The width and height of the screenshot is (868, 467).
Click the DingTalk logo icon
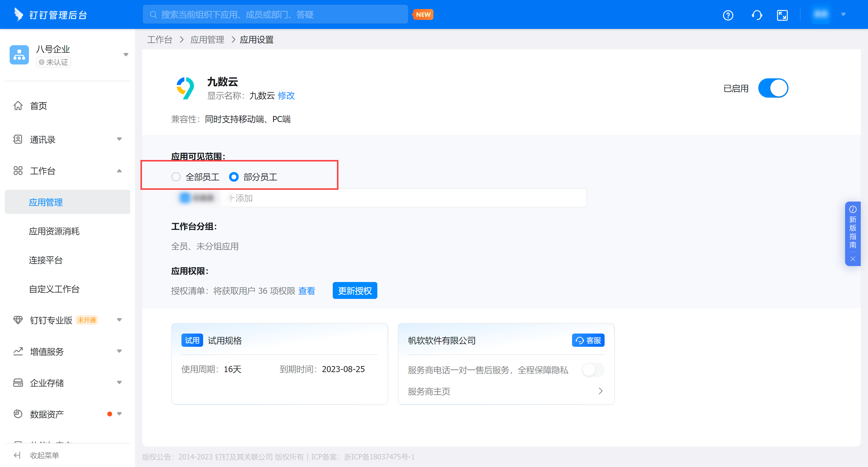pos(18,14)
